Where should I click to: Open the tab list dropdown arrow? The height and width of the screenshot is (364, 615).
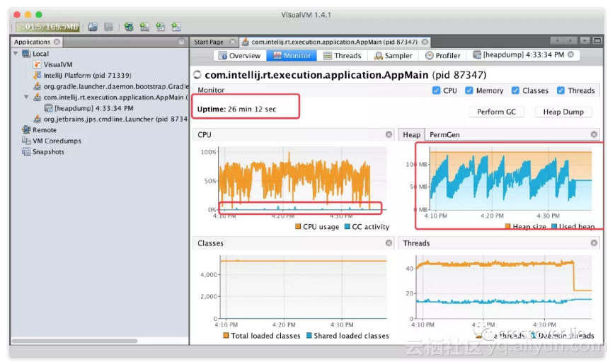pos(585,41)
